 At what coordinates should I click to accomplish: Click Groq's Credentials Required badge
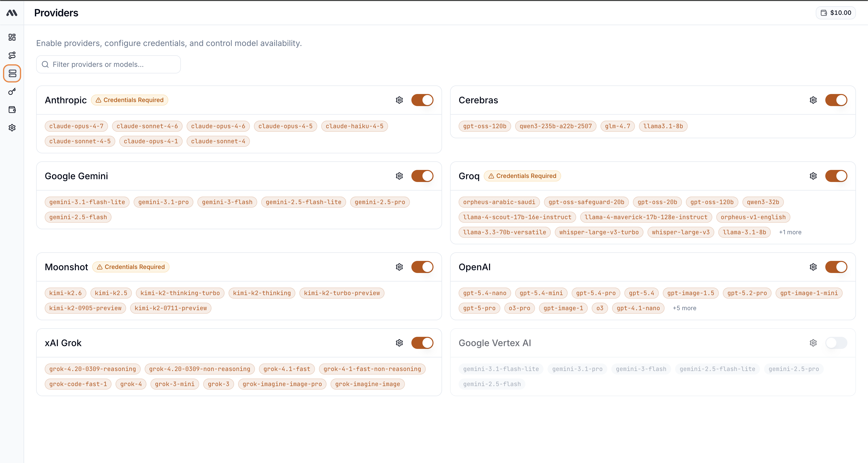522,176
